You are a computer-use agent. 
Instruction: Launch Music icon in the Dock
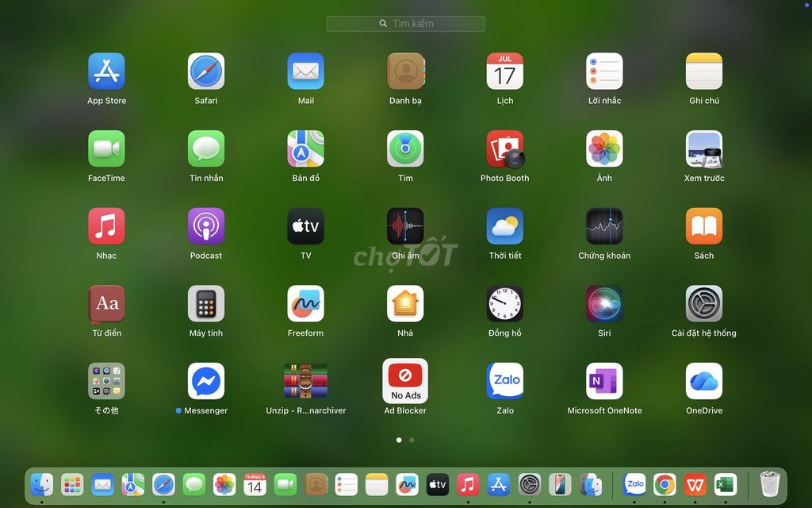click(x=468, y=485)
